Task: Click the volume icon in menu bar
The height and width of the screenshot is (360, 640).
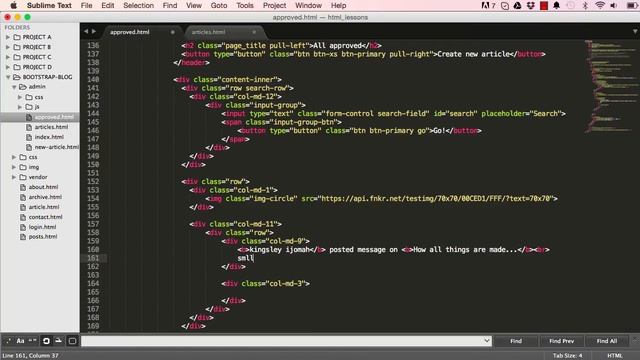Action: pyautogui.click(x=613, y=5)
